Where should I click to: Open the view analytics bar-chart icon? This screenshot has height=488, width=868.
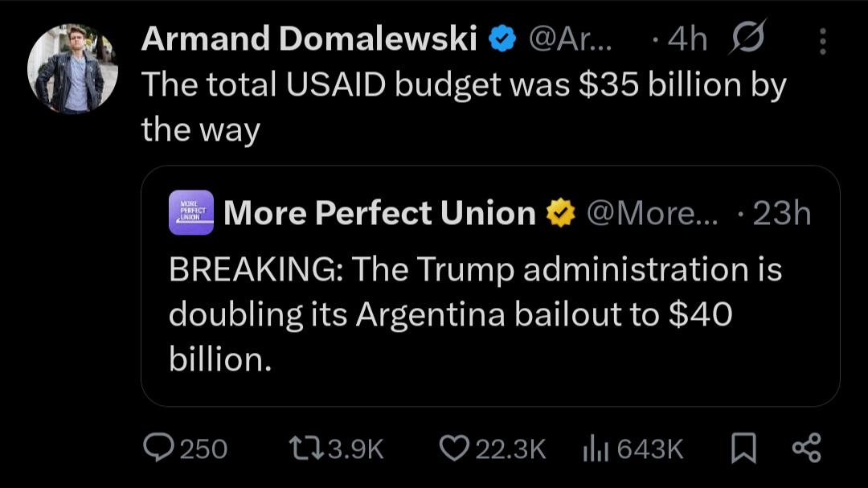593,449
